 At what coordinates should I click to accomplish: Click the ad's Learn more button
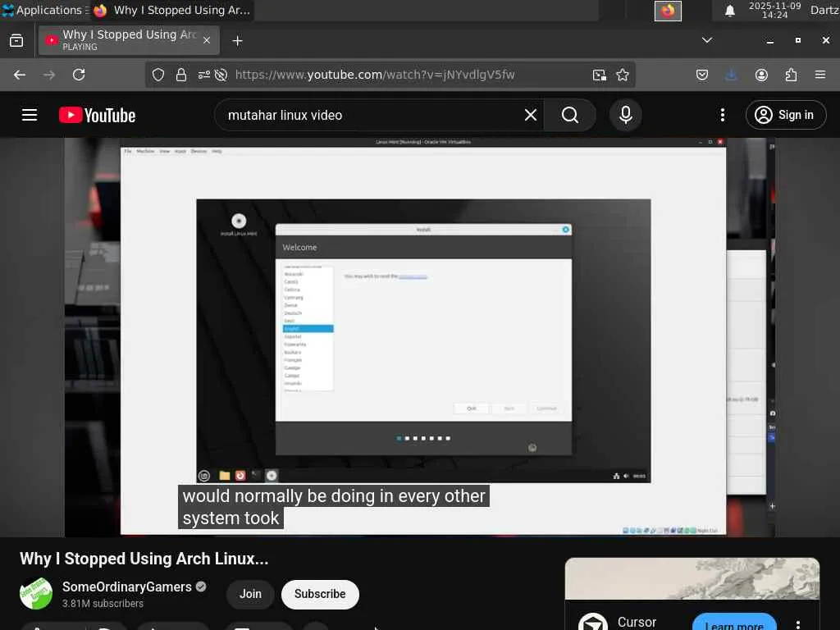coord(734,623)
